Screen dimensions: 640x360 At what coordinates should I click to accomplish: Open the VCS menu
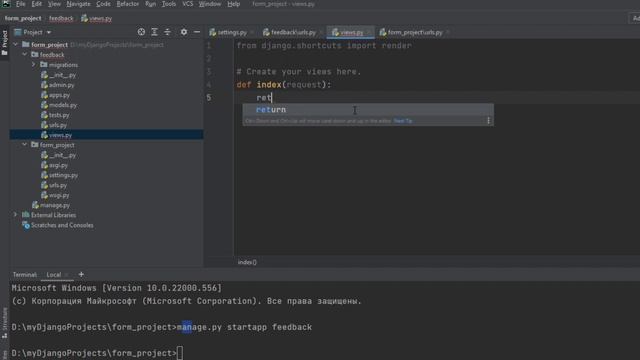[x=187, y=4]
